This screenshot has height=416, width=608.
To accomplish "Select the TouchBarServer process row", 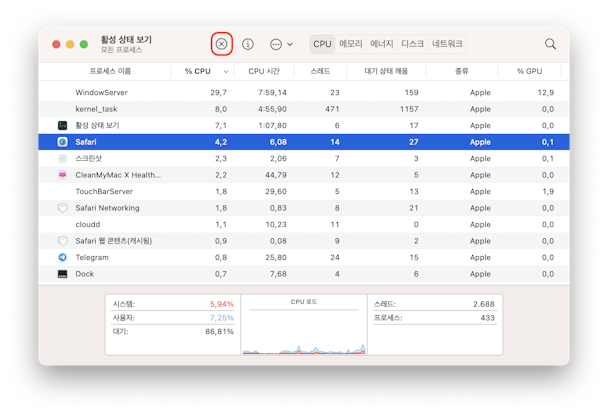I will pyautogui.click(x=304, y=192).
